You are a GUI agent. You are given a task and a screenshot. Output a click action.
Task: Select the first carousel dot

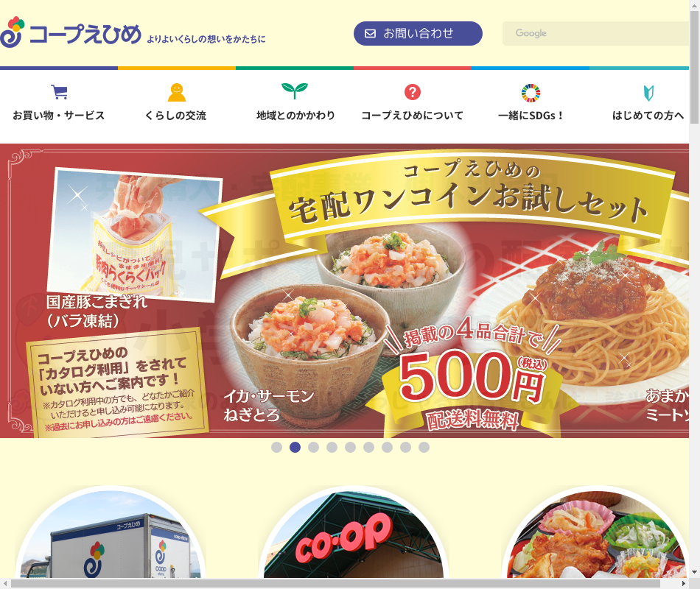277,447
